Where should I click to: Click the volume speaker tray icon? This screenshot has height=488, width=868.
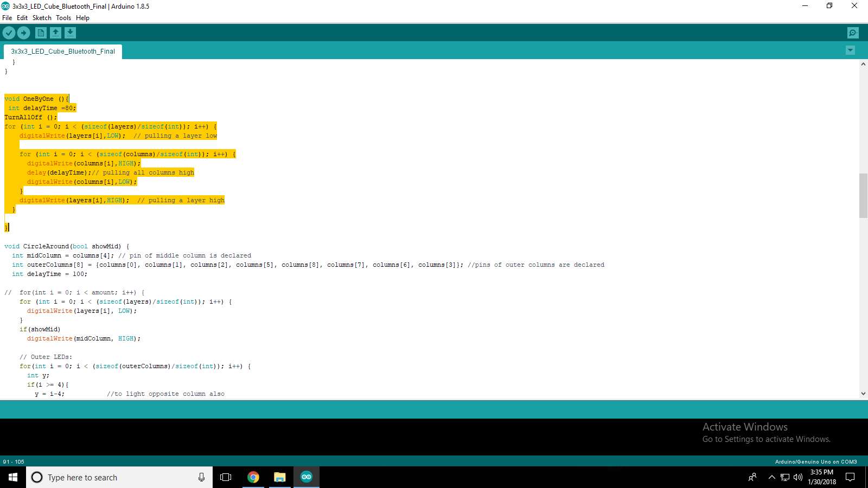pos(798,477)
